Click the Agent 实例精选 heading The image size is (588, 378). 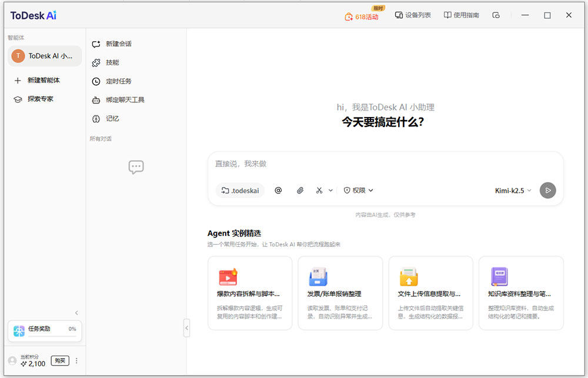[234, 233]
